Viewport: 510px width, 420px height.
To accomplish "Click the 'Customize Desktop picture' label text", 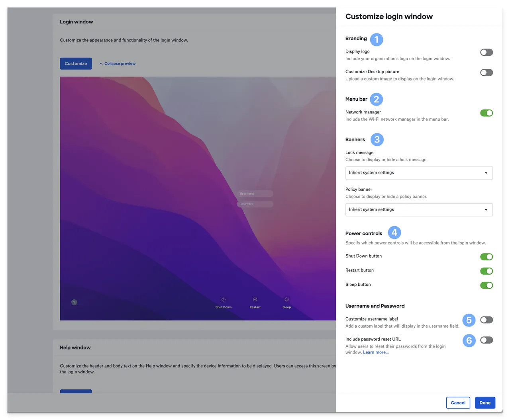I will click(x=372, y=72).
